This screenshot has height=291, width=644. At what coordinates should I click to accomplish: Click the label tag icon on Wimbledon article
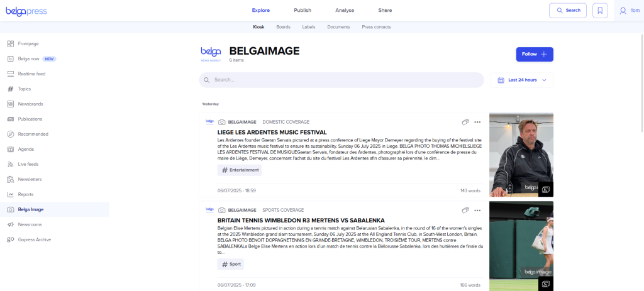(465, 210)
